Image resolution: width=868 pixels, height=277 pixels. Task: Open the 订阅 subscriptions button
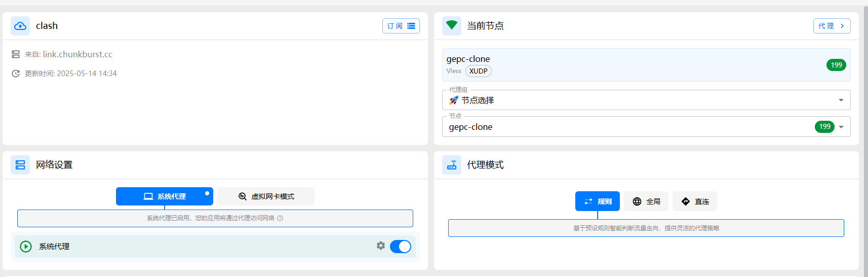tap(401, 26)
